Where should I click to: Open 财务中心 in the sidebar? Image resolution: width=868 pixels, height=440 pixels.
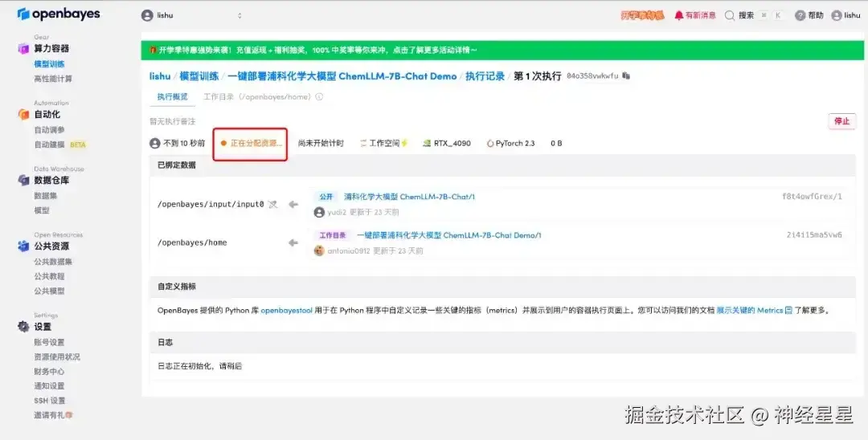pyautogui.click(x=49, y=372)
